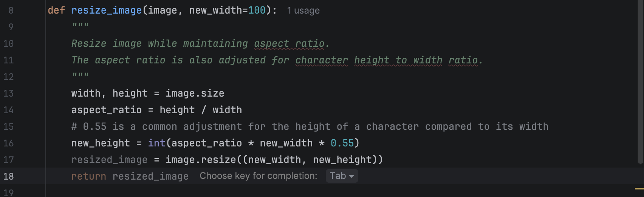Screen dimensions: 644x197
Task: Click the yellow warning marker in error stripe
Action: [639, 189]
